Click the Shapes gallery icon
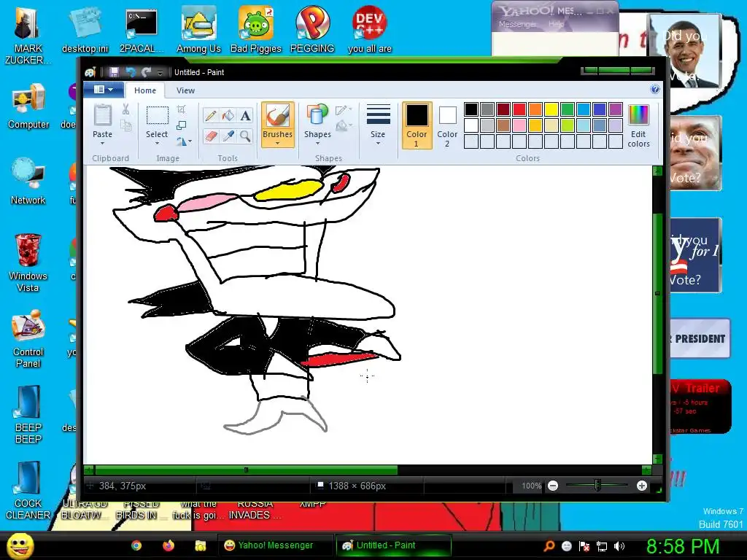 point(317,115)
